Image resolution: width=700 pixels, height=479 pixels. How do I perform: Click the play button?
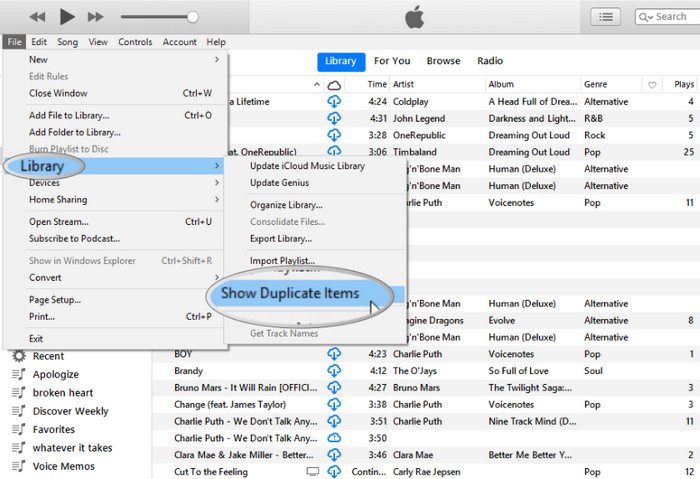point(67,17)
